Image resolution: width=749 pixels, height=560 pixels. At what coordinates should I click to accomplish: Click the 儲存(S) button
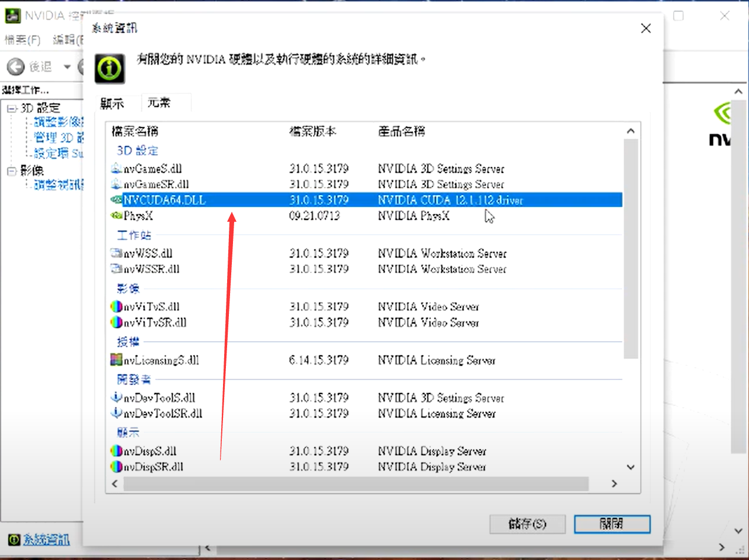[527, 524]
